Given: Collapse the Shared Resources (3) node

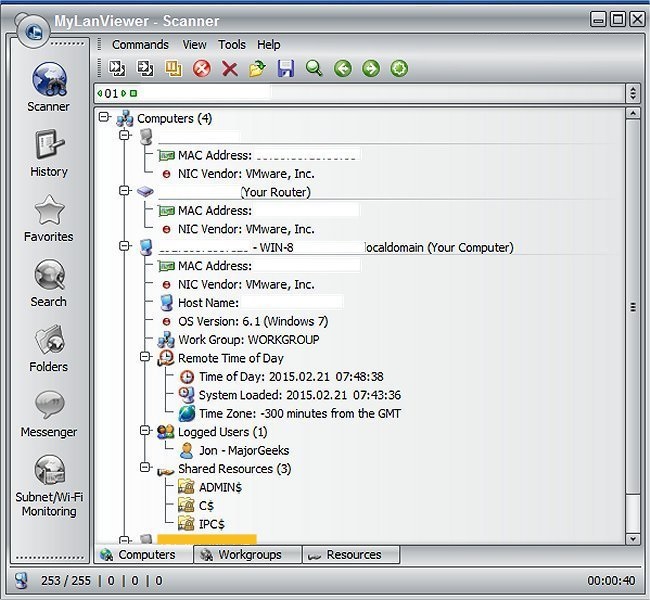Looking at the screenshot, I should click(145, 469).
